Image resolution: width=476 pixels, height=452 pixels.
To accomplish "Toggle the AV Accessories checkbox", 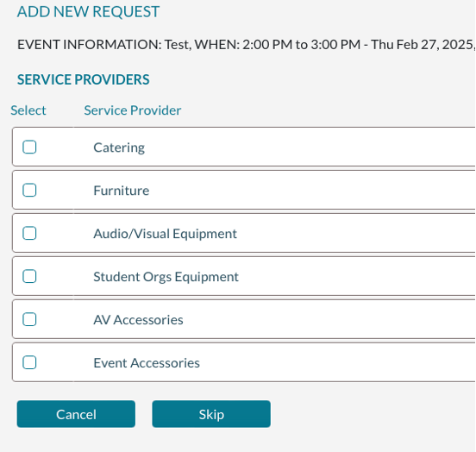I will (x=29, y=319).
